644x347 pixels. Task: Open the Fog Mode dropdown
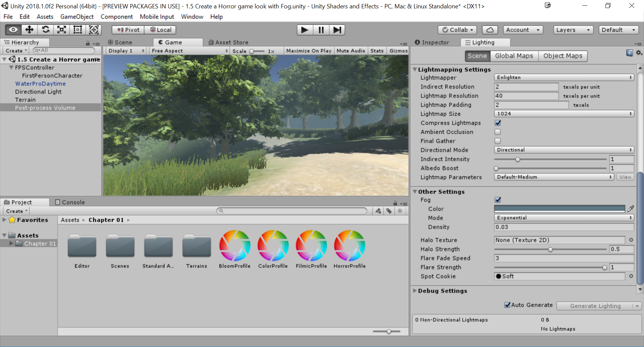coord(563,218)
